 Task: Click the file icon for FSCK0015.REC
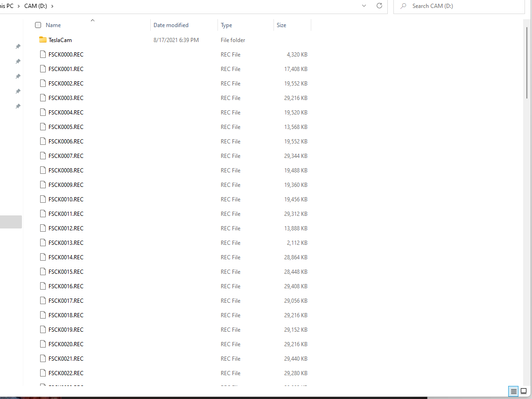[43, 271]
